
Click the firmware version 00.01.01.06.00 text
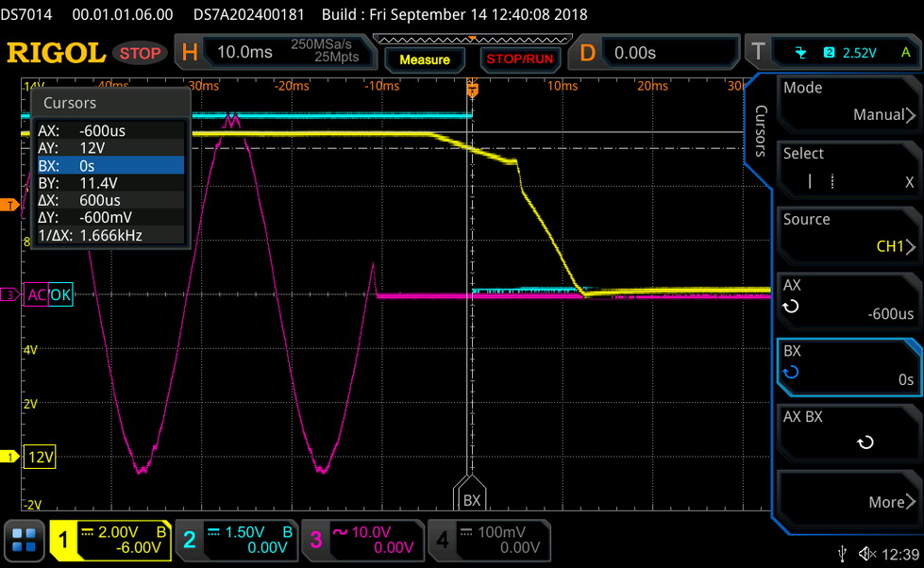[123, 14]
